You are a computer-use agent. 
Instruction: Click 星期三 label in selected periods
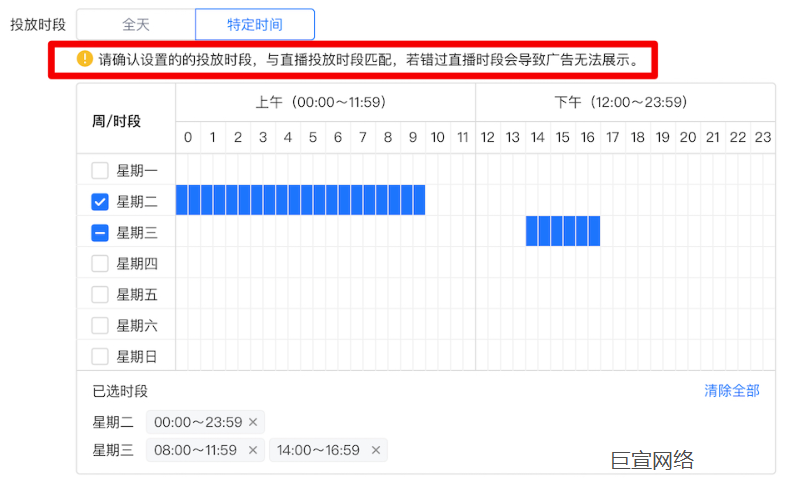[113, 450]
